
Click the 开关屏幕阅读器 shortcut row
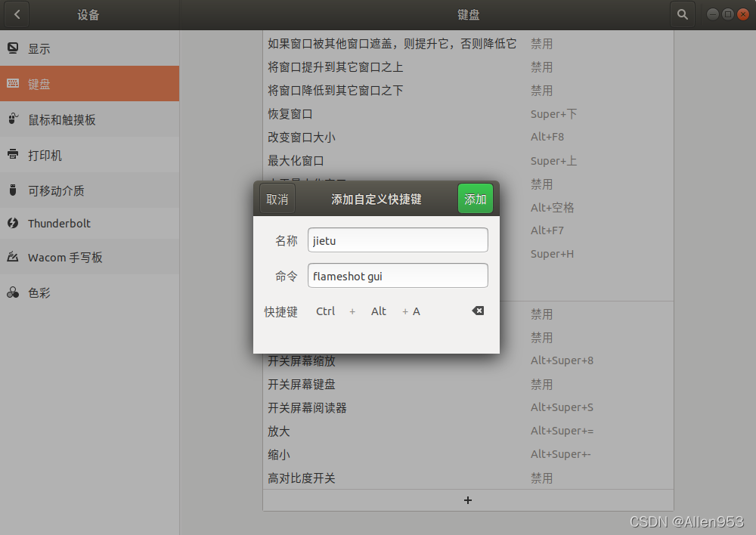tap(467, 407)
